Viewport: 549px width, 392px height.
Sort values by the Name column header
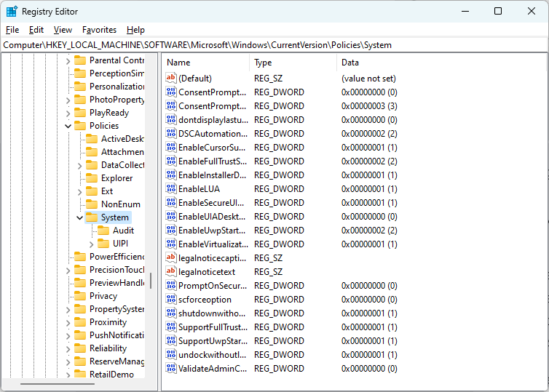tap(206, 63)
